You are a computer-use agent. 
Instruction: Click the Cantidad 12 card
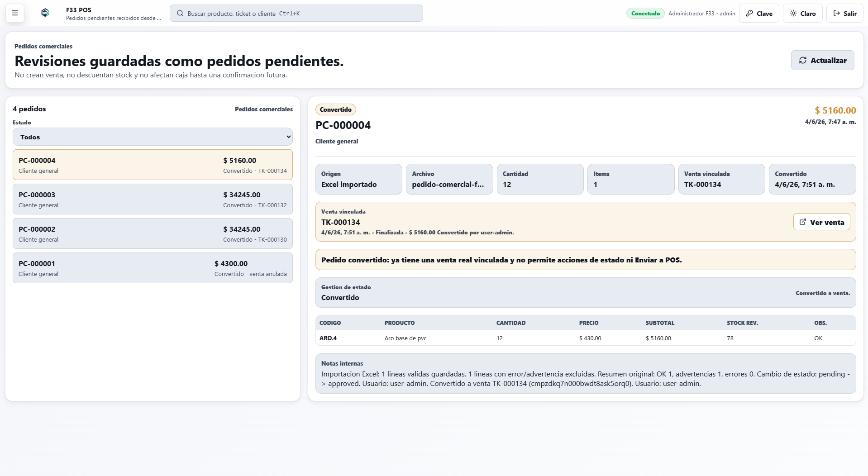click(x=540, y=179)
